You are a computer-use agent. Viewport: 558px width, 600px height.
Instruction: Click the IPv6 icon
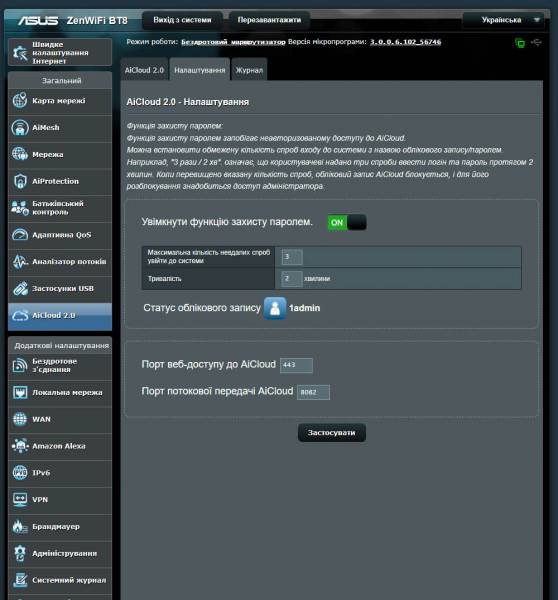(20, 473)
